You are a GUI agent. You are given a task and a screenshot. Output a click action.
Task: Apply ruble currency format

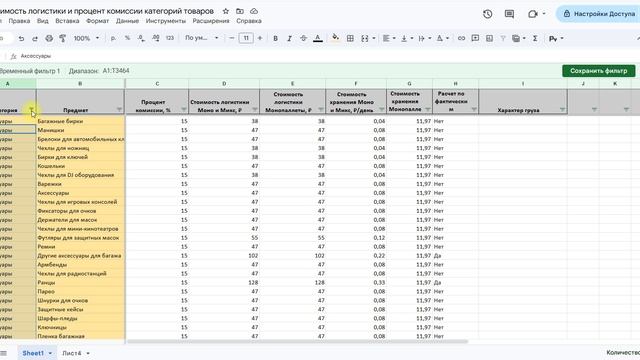tap(113, 38)
